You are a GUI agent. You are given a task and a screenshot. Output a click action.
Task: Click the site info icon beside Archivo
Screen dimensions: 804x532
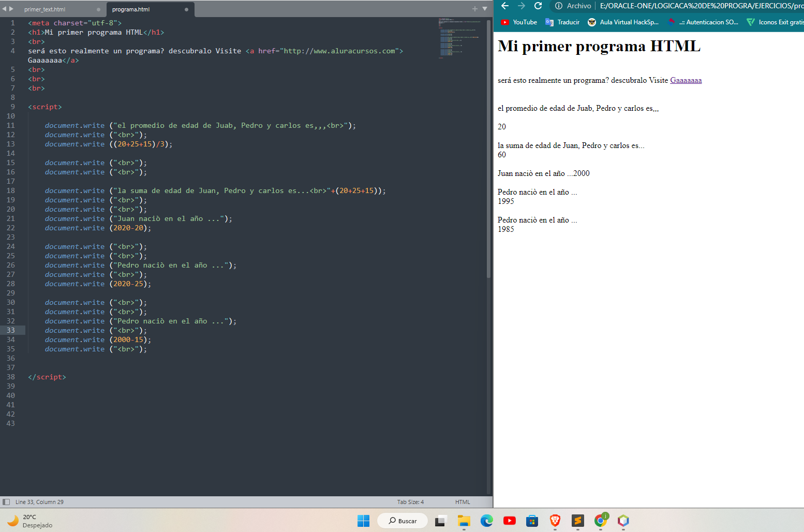[559, 6]
